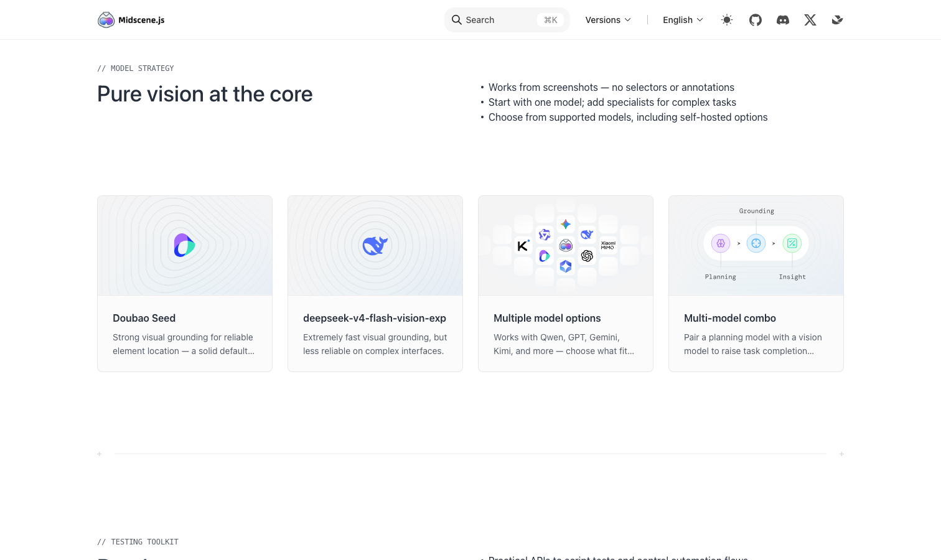This screenshot has width=941, height=560.
Task: Click the '// MODEL STRATEGY' label
Action: (x=136, y=68)
